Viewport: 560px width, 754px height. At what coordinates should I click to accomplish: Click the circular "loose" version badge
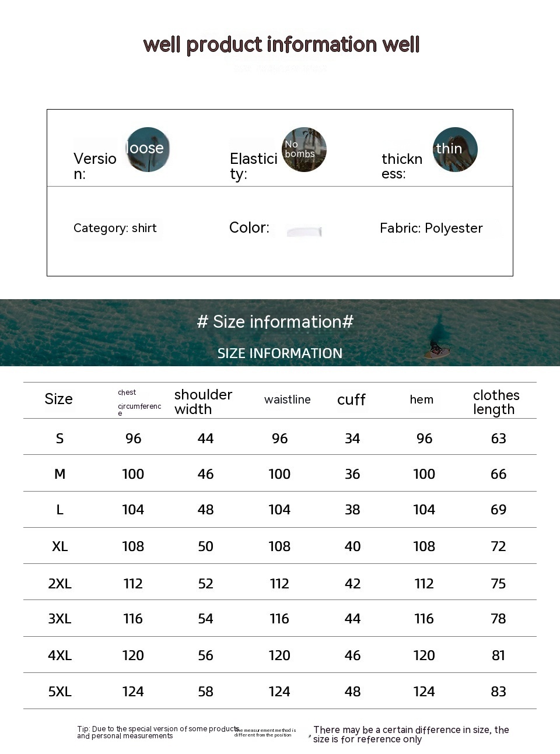click(x=148, y=149)
